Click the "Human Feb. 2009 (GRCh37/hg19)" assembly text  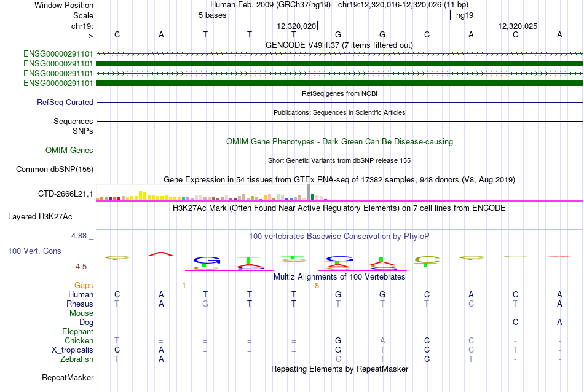tap(270, 5)
